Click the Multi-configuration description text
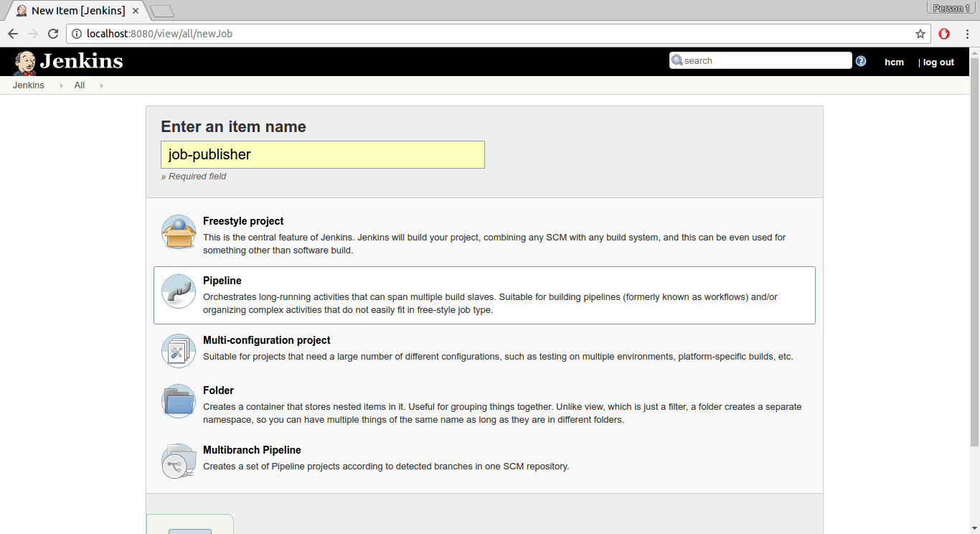Image resolution: width=980 pixels, height=534 pixels. [498, 357]
